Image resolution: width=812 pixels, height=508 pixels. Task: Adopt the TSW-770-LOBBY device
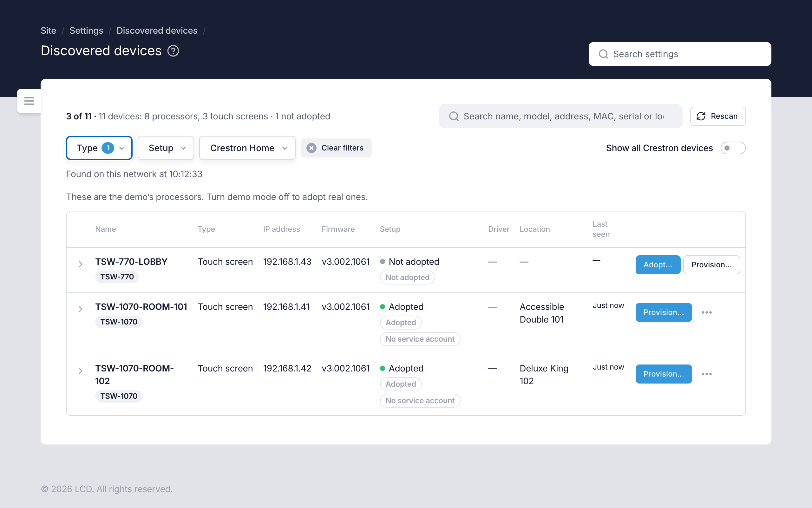coord(658,265)
